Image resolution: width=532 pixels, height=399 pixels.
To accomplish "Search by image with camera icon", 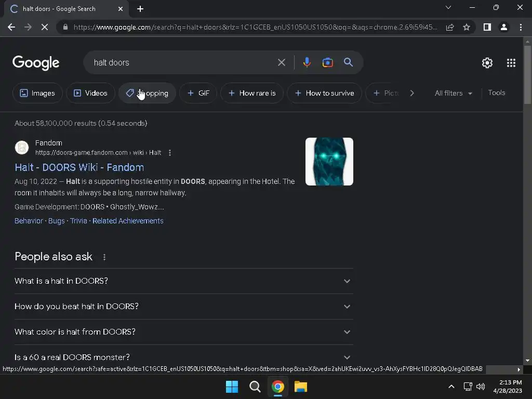I will [x=327, y=62].
